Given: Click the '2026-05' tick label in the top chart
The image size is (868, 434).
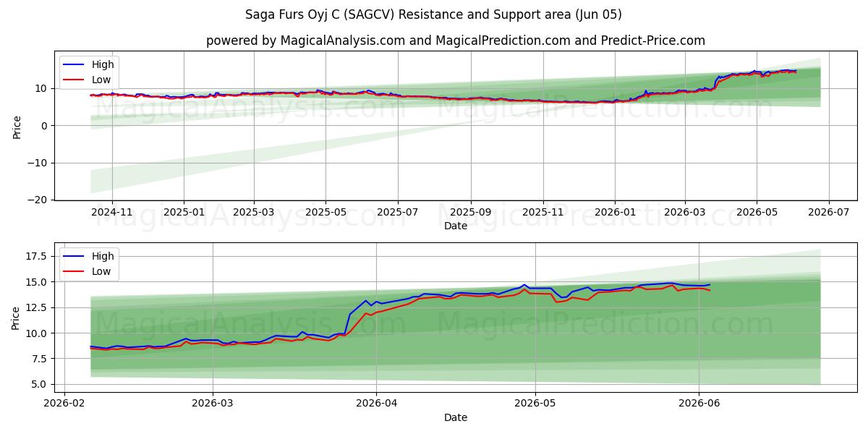Looking at the screenshot, I should point(757,213).
